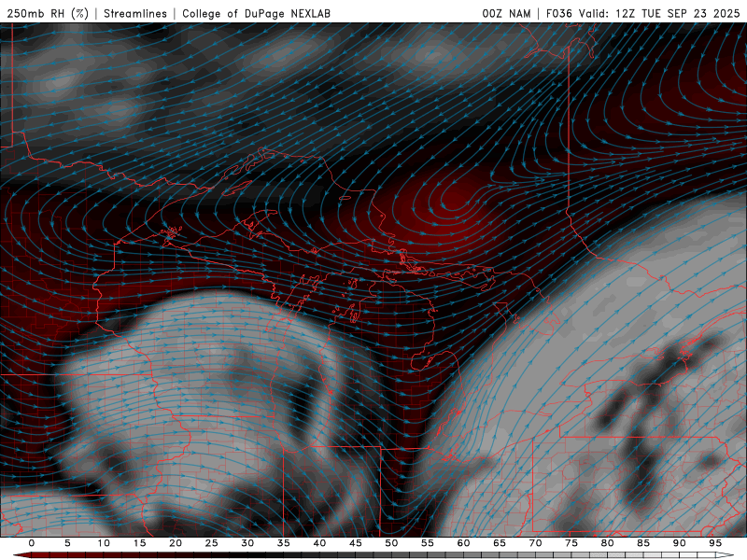Click the white high-RH end of color bar
747x560 pixels.
[x=725, y=555]
